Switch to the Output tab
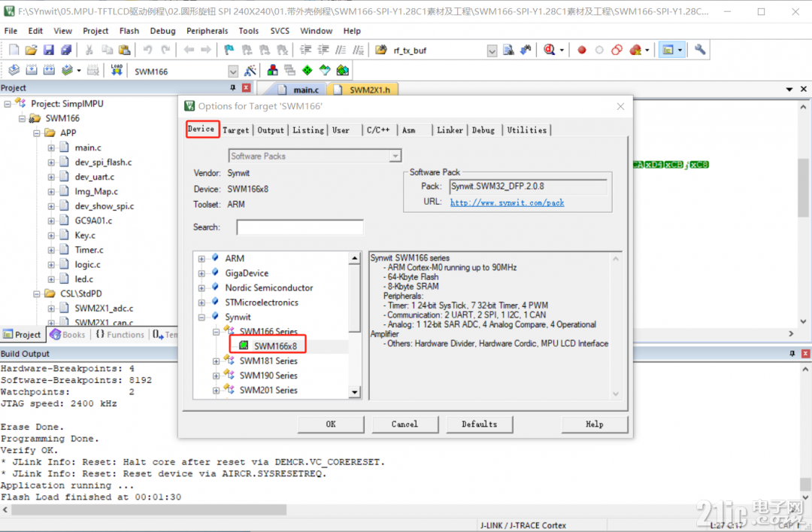Viewport: 812px width, 532px height. tap(271, 130)
